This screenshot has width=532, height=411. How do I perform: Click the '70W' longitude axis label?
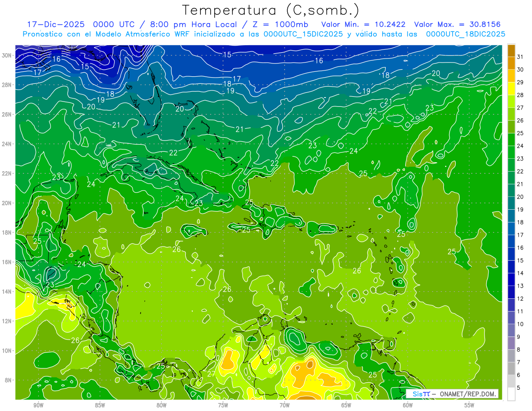coord(285,405)
